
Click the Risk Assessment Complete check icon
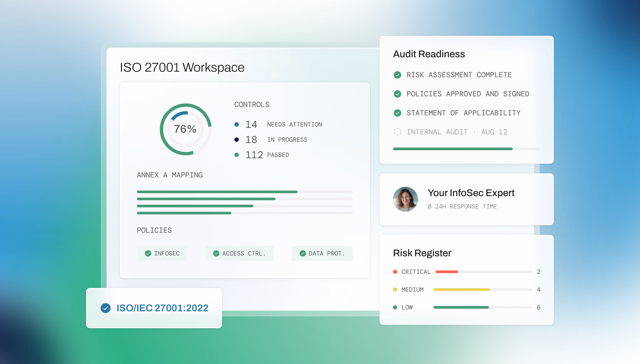coord(397,75)
